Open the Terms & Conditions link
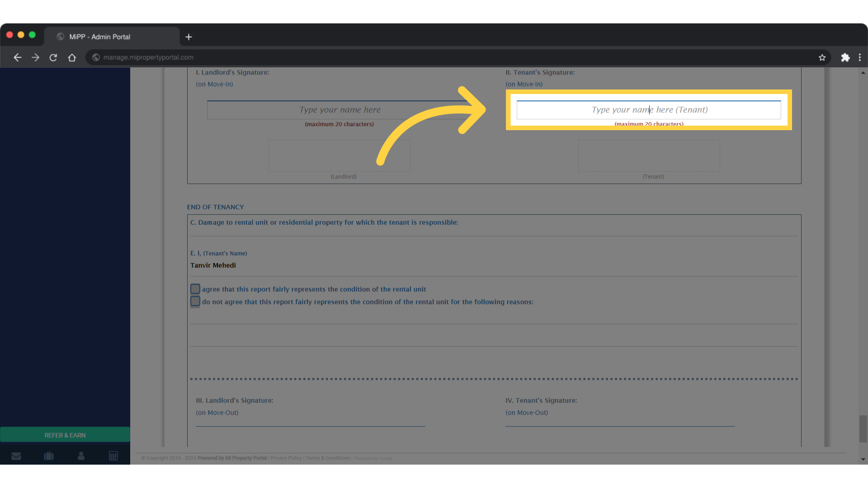The width and height of the screenshot is (868, 488). coord(327,458)
